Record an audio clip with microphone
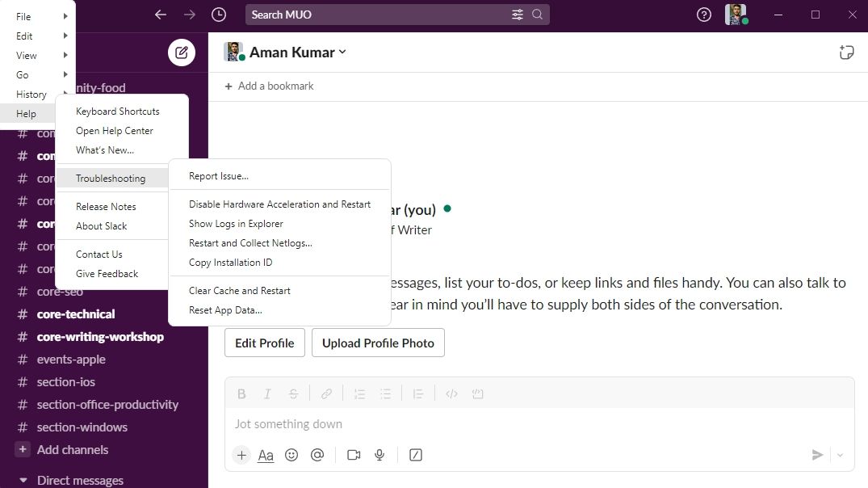This screenshot has height=488, width=868. 379,455
